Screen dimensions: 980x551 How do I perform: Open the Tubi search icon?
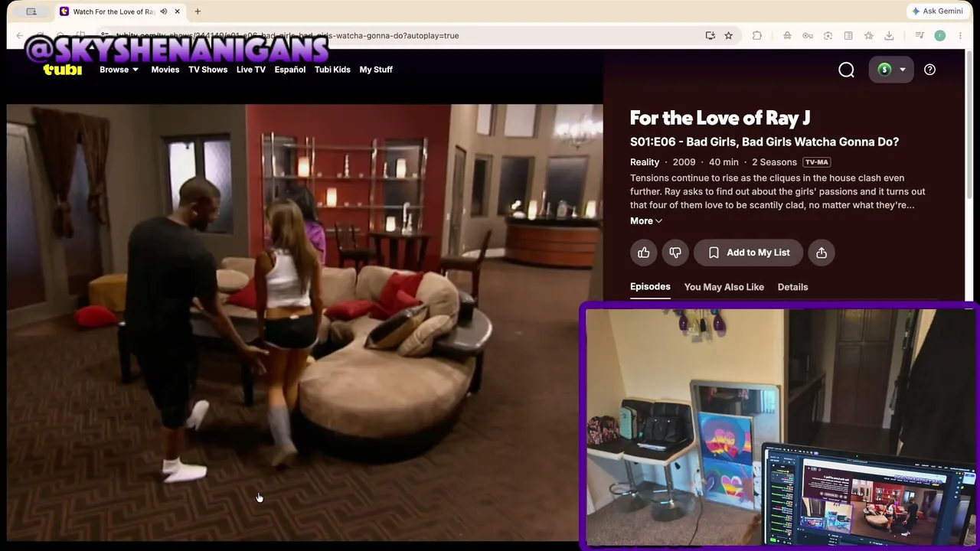pyautogui.click(x=846, y=70)
